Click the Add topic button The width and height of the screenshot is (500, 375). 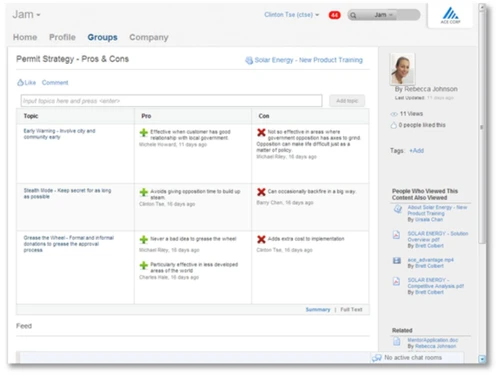click(347, 101)
